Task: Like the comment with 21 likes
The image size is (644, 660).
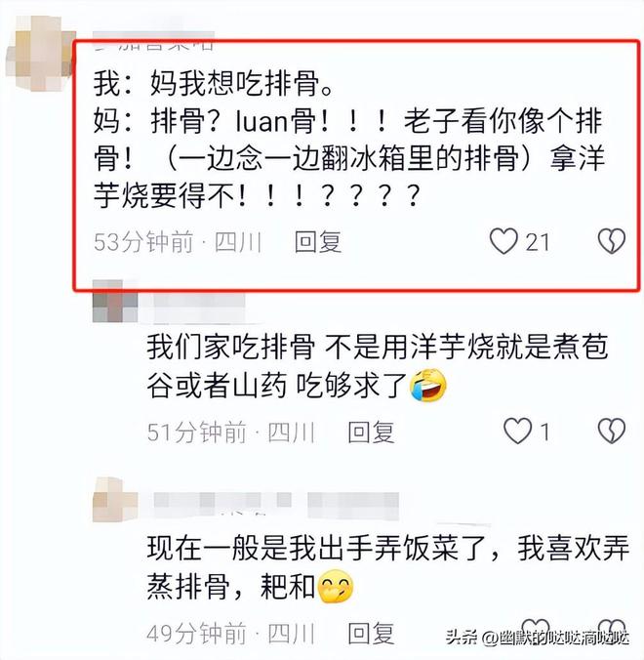Action: [x=503, y=241]
